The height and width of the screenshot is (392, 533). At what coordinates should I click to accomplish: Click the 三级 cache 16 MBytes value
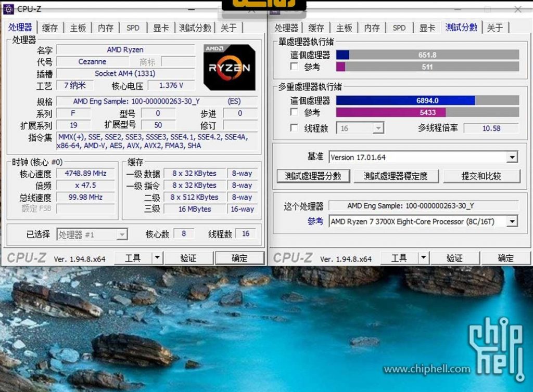(x=195, y=209)
